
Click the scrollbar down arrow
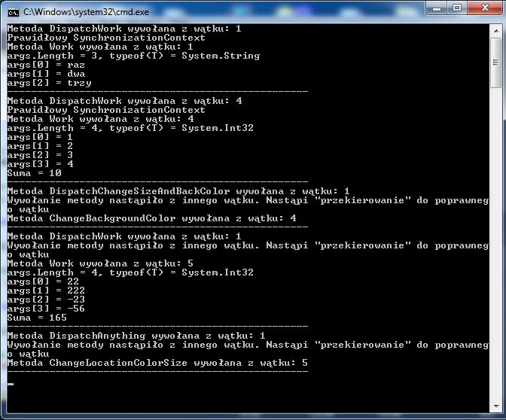pyautogui.click(x=495, y=406)
